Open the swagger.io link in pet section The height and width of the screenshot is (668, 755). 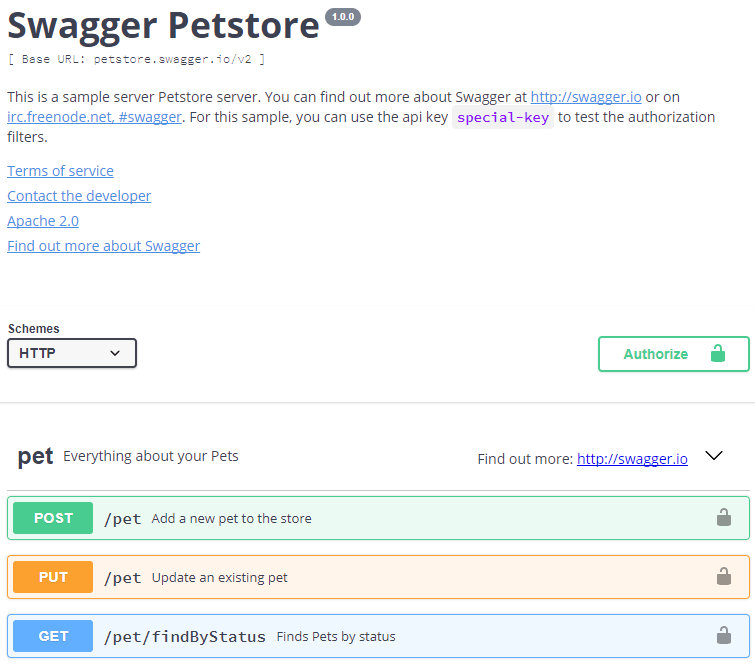tap(632, 459)
